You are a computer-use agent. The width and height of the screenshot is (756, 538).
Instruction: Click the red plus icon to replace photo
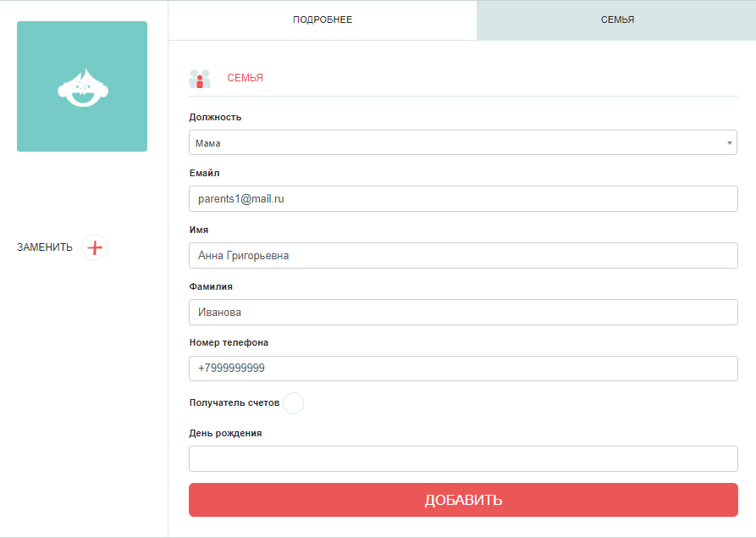pyautogui.click(x=95, y=247)
